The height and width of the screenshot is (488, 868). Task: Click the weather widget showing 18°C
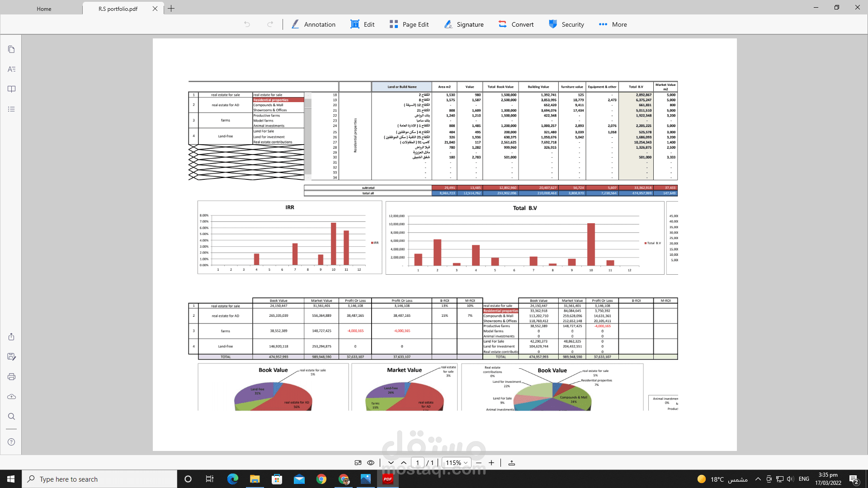coord(722,479)
